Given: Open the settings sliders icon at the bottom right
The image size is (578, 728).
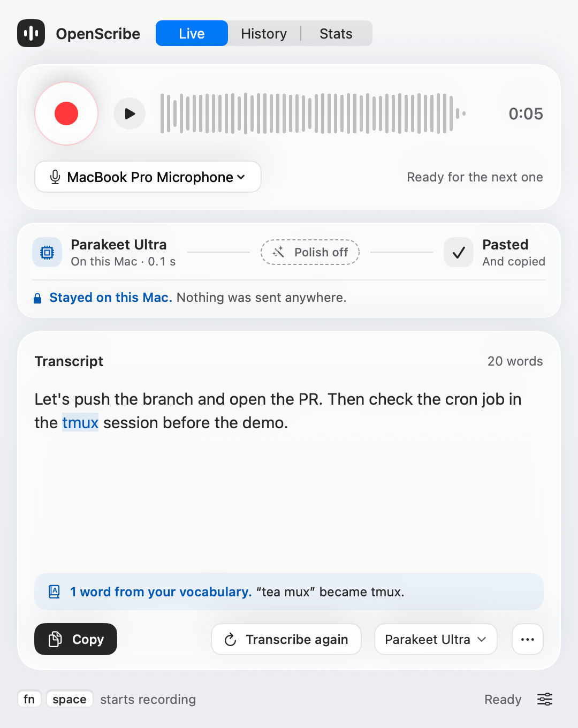Looking at the screenshot, I should (x=545, y=699).
